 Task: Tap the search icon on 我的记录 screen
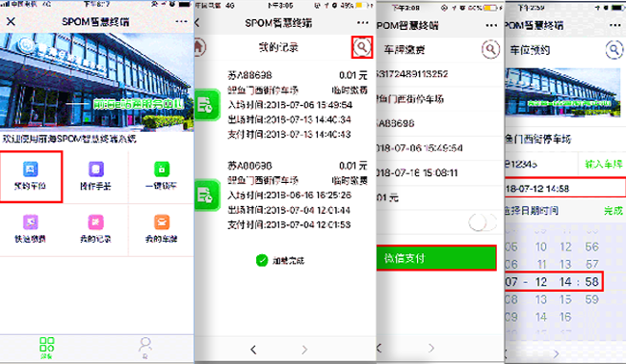362,47
